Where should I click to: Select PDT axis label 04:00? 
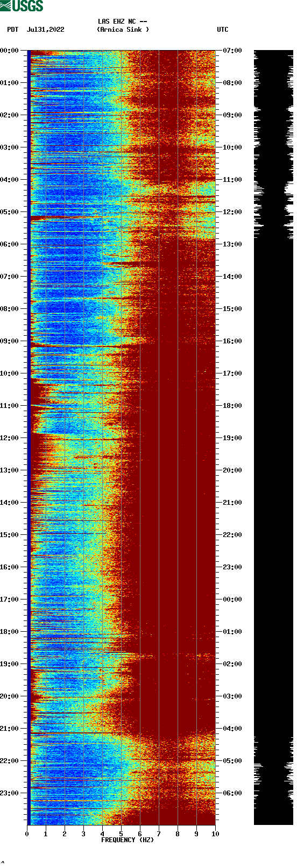10,180
